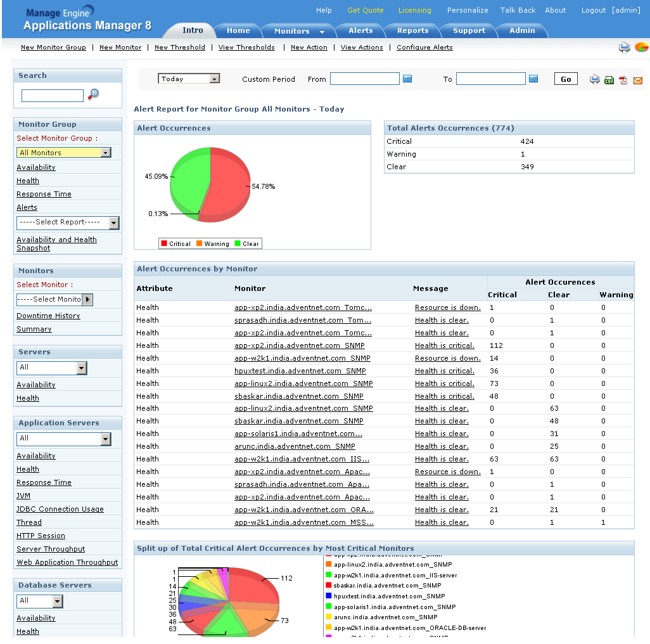Export the report as PDF
The width and height of the screenshot is (650, 644).
(623, 80)
